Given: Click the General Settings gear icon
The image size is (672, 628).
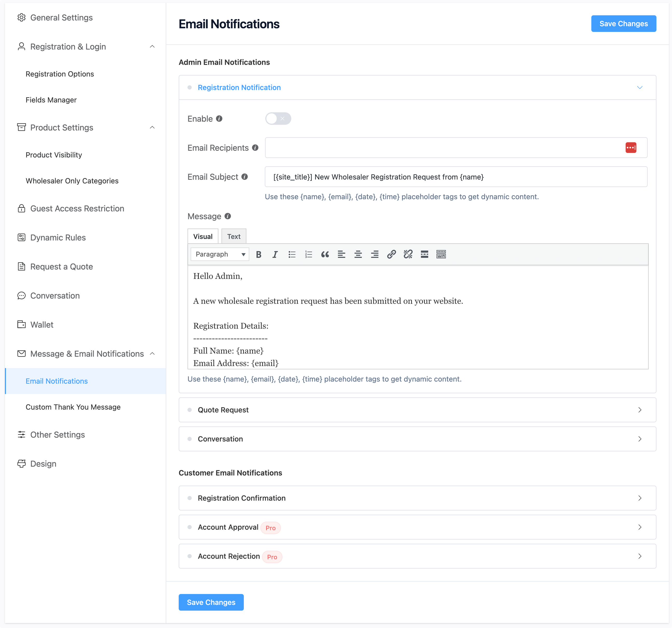Looking at the screenshot, I should pyautogui.click(x=21, y=18).
